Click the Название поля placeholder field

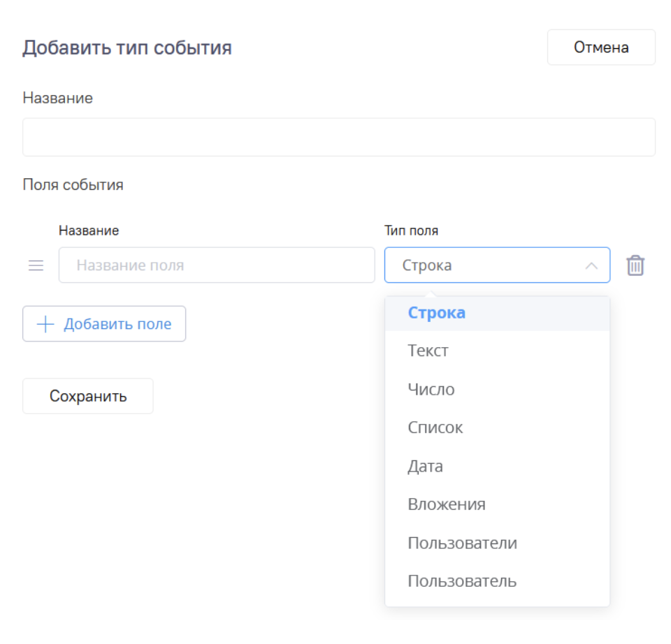click(x=217, y=265)
